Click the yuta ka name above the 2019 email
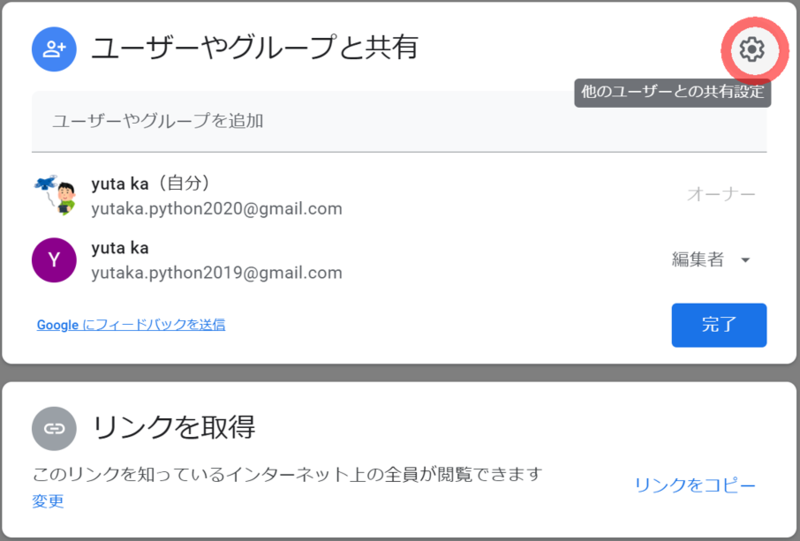The height and width of the screenshot is (541, 800). click(120, 248)
